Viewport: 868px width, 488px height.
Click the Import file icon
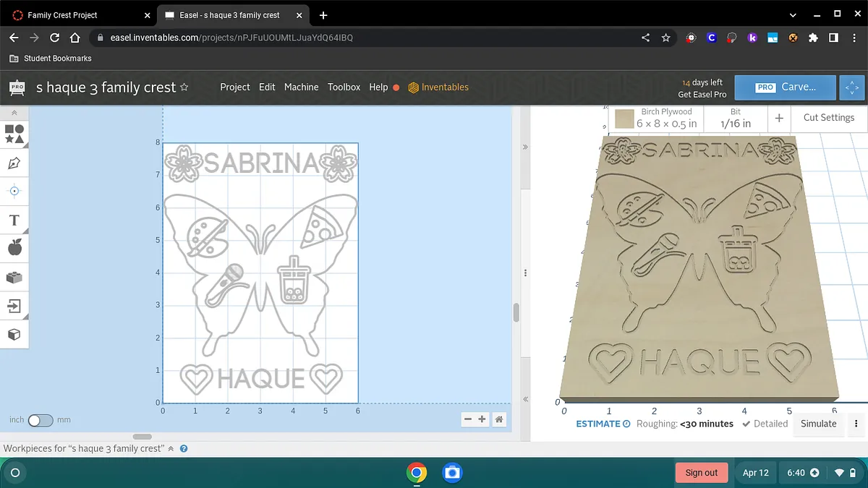(x=14, y=306)
